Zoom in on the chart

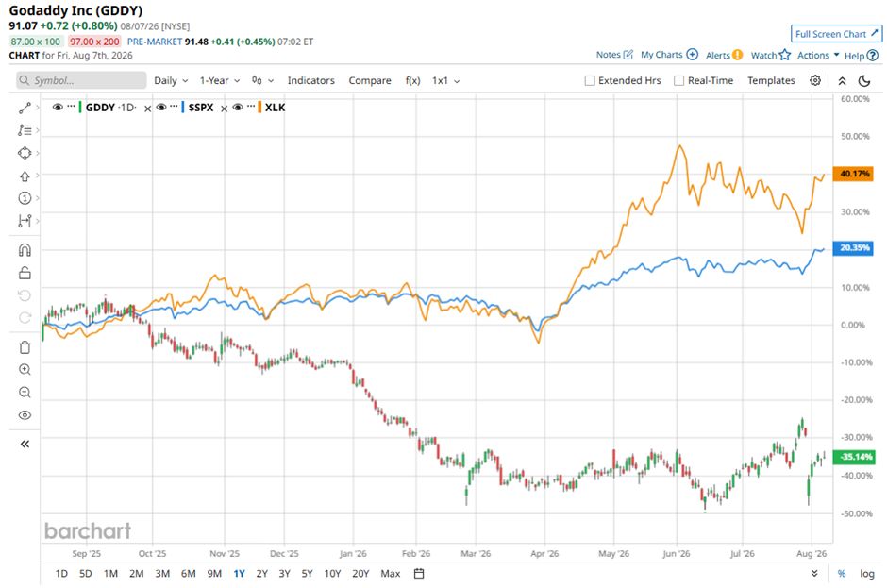[25, 370]
